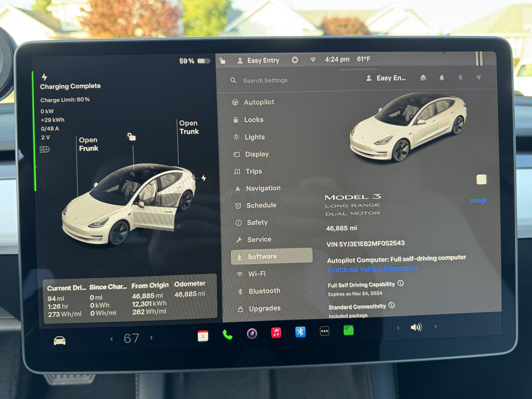The height and width of the screenshot is (399, 532).
Task: Open Additional Vehicle Information link
Action: pos(373,269)
